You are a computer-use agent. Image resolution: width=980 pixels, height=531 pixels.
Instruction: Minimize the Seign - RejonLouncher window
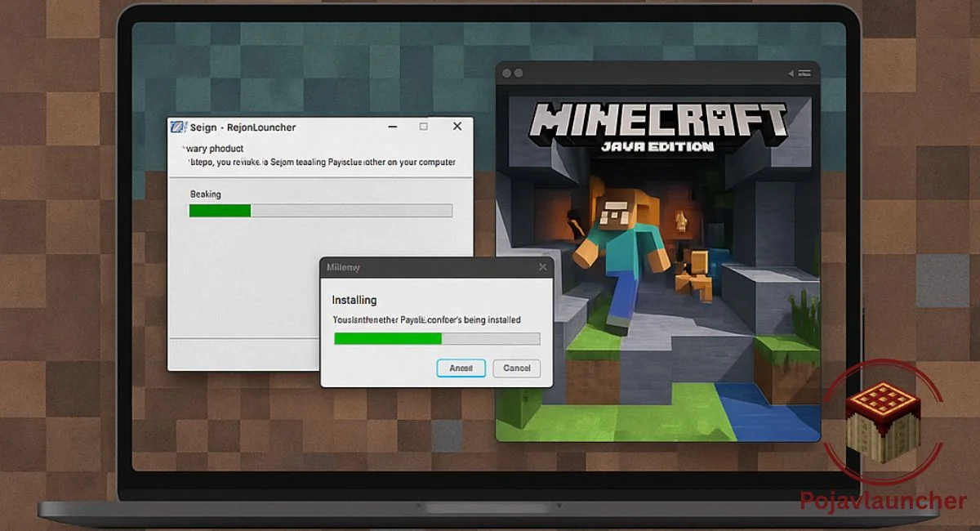coord(391,127)
